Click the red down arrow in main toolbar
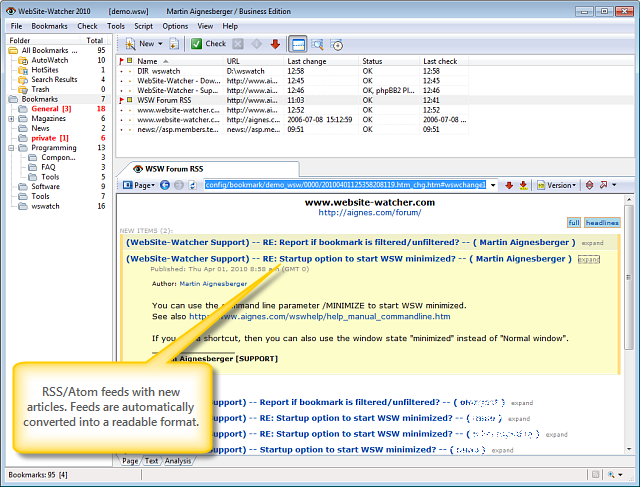Screen dimensions: 640x487 coord(276,44)
